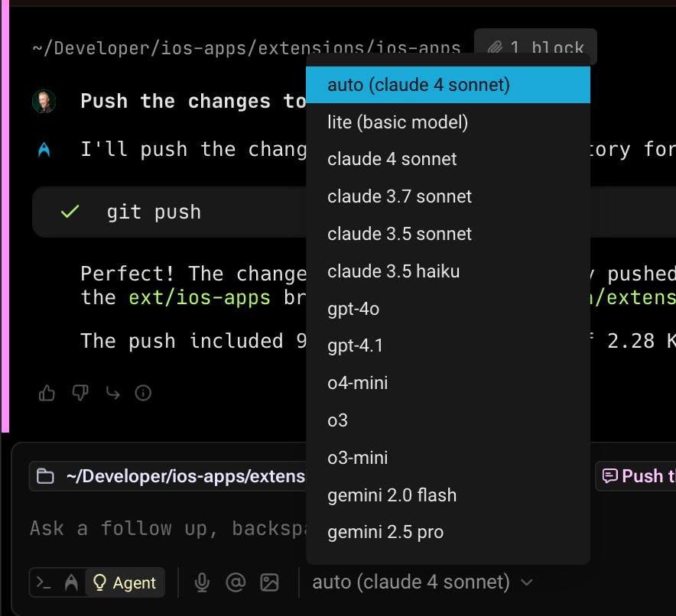Choose gpt-4.1 model

coord(448,345)
